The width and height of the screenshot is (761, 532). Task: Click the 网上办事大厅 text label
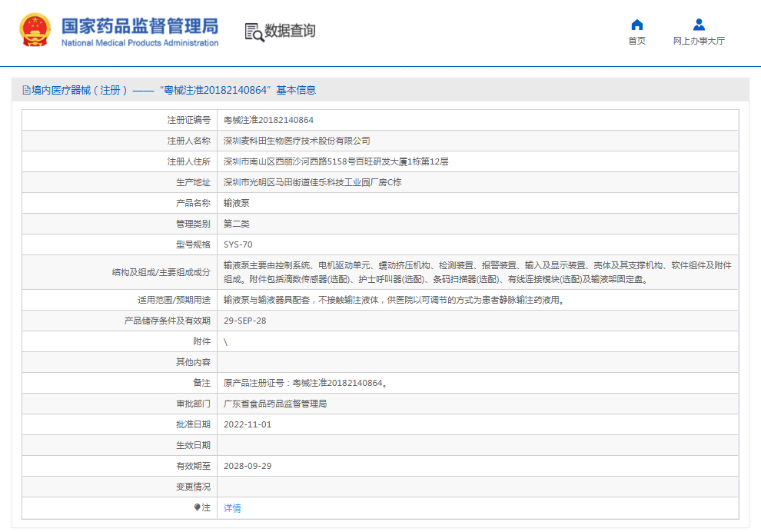(x=699, y=40)
